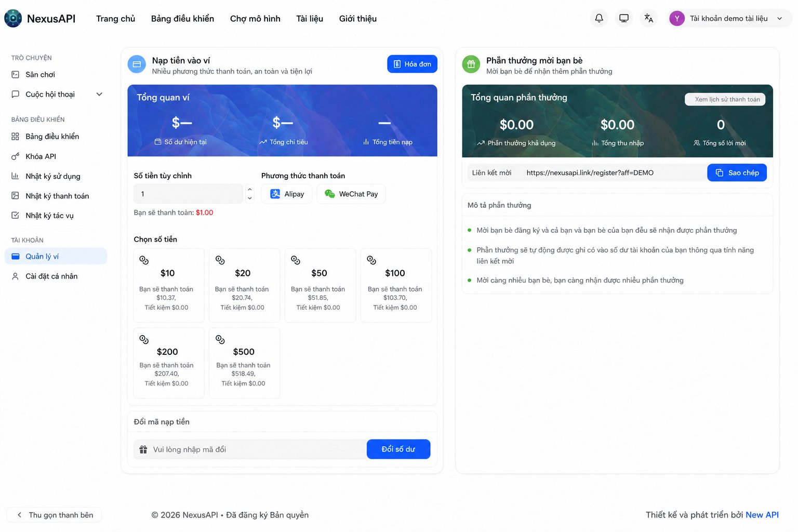Open Sân chơi in the sidebar
The height and width of the screenshot is (532, 798).
[x=56, y=74]
